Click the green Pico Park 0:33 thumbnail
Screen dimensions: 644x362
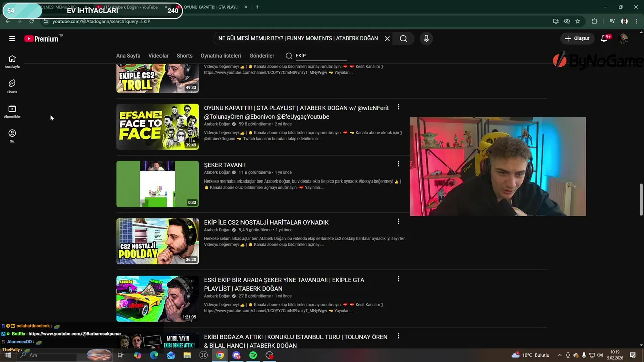(157, 184)
